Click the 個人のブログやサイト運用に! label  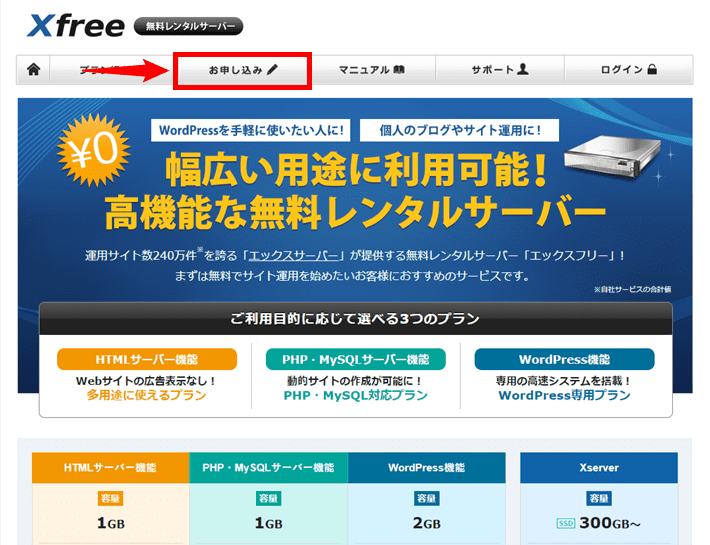pos(459,130)
